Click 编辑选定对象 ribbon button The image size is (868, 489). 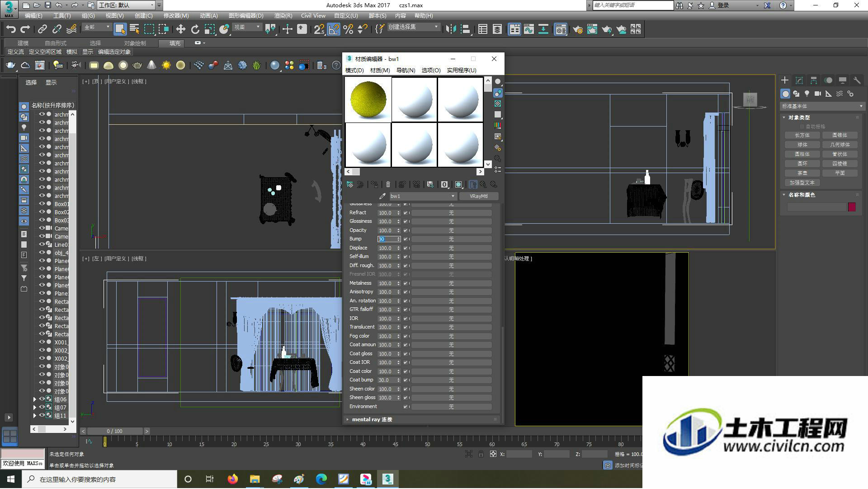coord(114,52)
